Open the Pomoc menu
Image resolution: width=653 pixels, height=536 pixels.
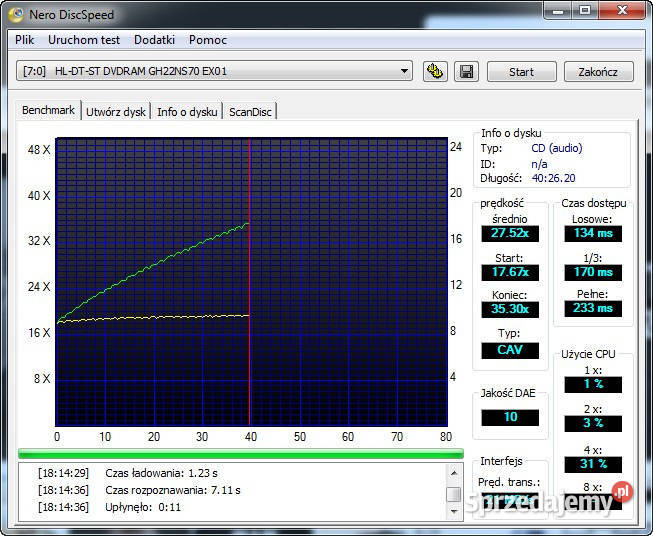click(x=208, y=40)
